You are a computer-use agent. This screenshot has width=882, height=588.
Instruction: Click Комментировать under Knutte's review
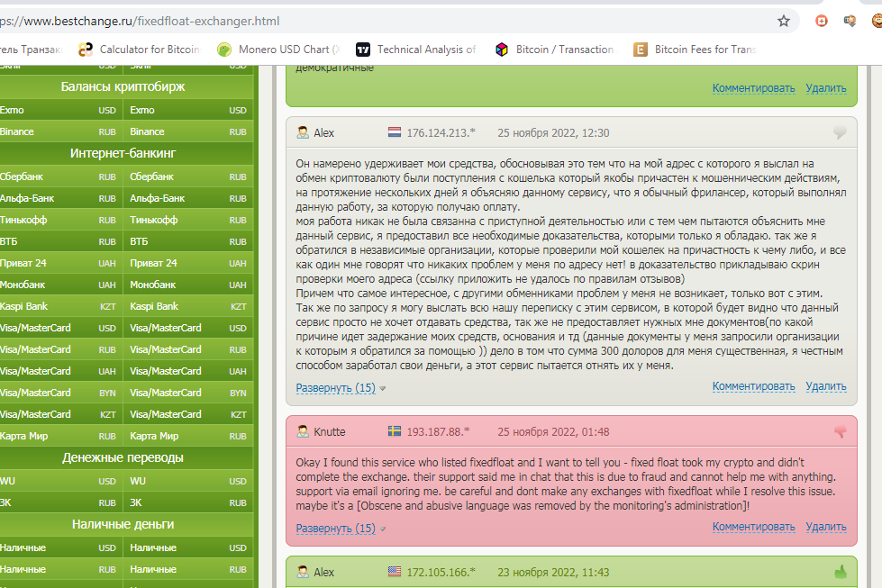[754, 527]
